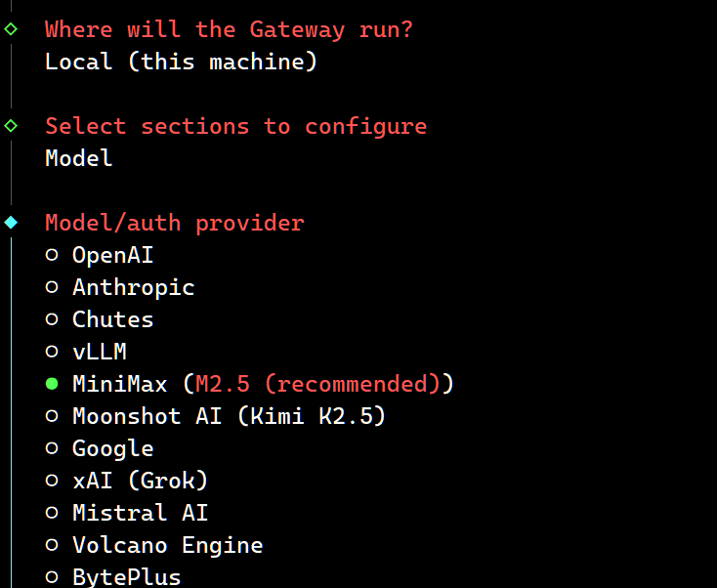Image resolution: width=717 pixels, height=588 pixels.
Task: Click the "Select sections to configure" heading
Action: pyautogui.click(x=235, y=126)
